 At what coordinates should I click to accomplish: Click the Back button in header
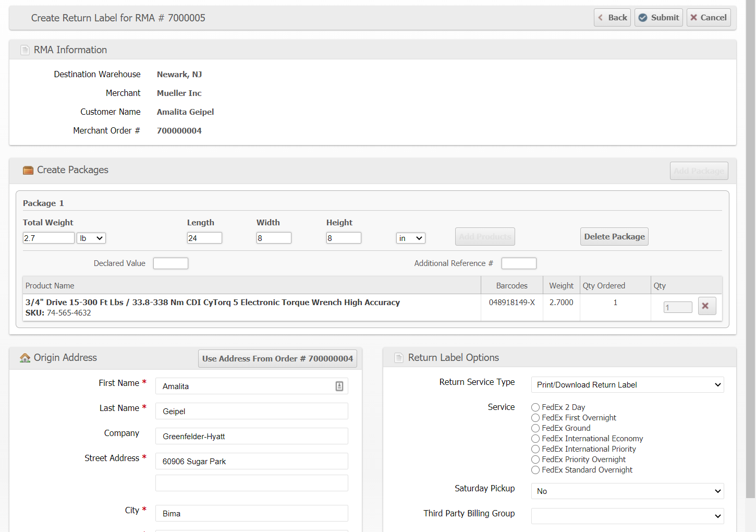click(x=612, y=18)
